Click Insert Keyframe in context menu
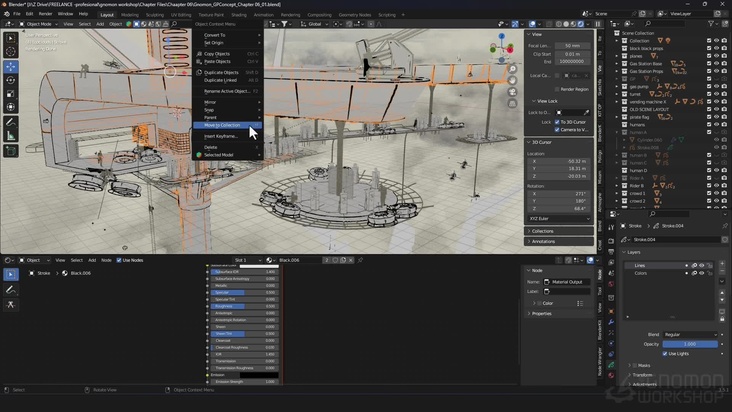 click(221, 136)
